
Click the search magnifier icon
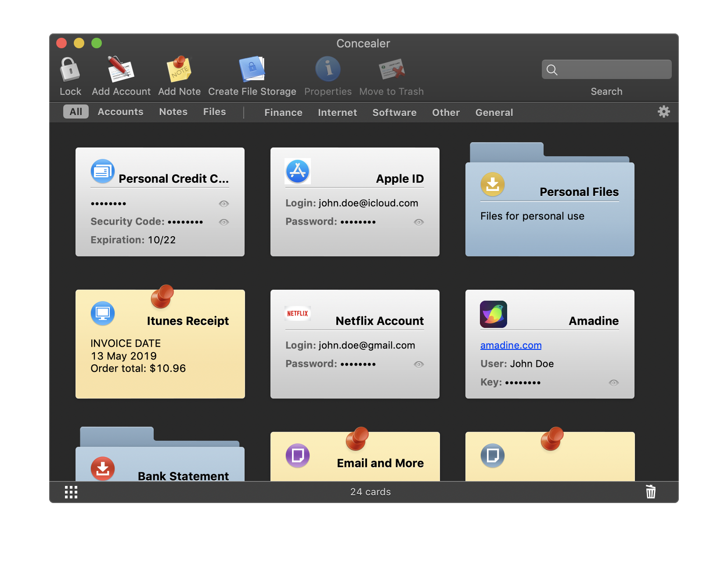coord(552,70)
